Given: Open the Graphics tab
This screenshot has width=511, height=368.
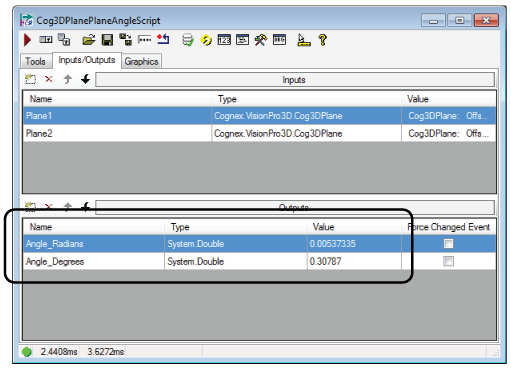Looking at the screenshot, I should (x=141, y=61).
